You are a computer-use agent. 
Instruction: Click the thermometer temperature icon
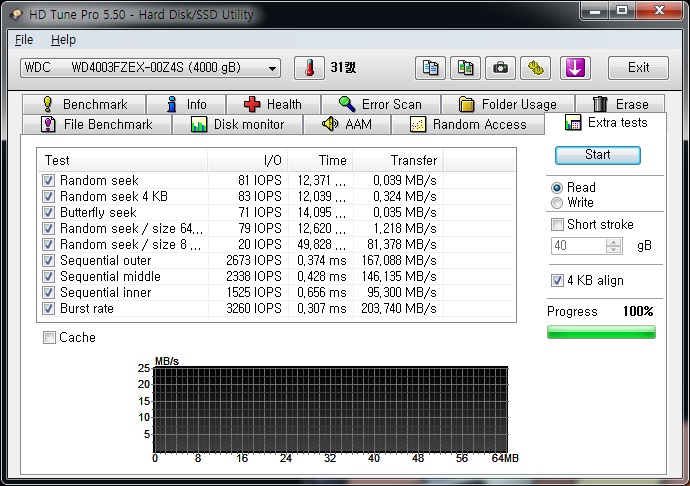pos(309,68)
